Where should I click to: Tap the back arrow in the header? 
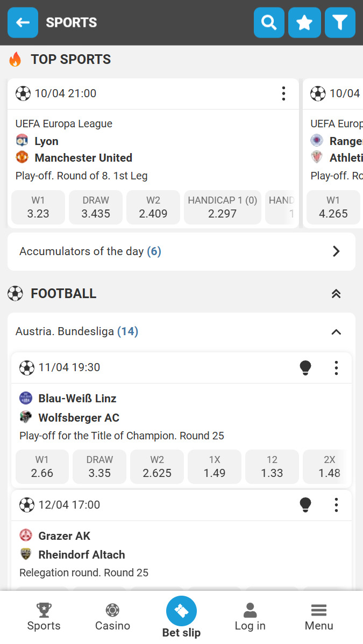pos(22,23)
